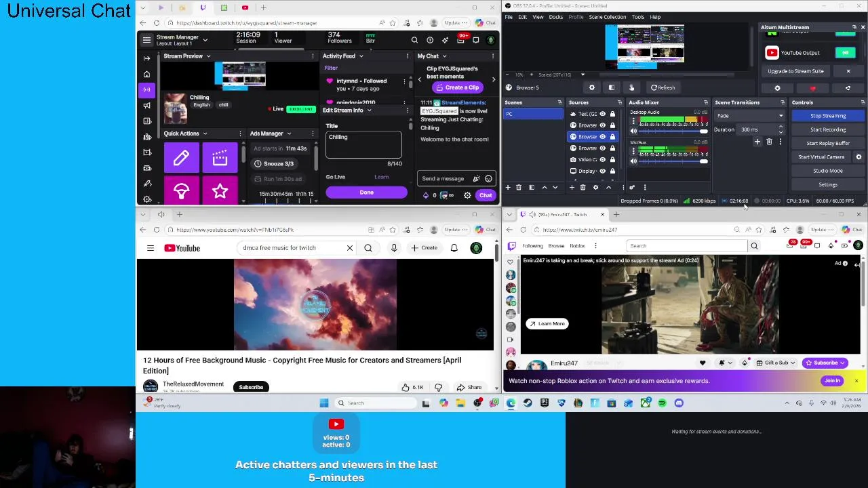Viewport: 868px width, 488px height.
Task: Open Home in Twitch dashboard sidebar
Action: pyautogui.click(x=146, y=74)
